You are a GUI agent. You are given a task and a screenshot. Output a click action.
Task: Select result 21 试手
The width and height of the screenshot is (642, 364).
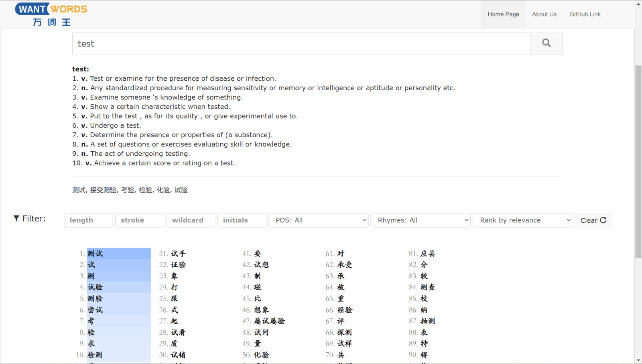pos(178,254)
